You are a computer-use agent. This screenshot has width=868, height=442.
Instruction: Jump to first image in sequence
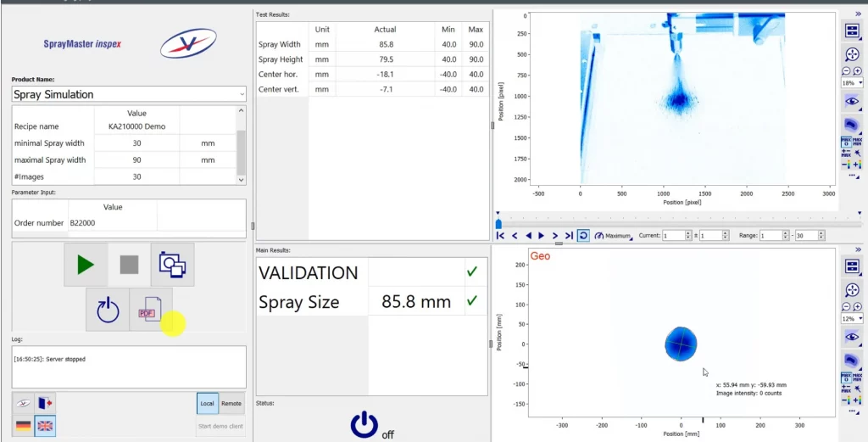[x=501, y=236]
